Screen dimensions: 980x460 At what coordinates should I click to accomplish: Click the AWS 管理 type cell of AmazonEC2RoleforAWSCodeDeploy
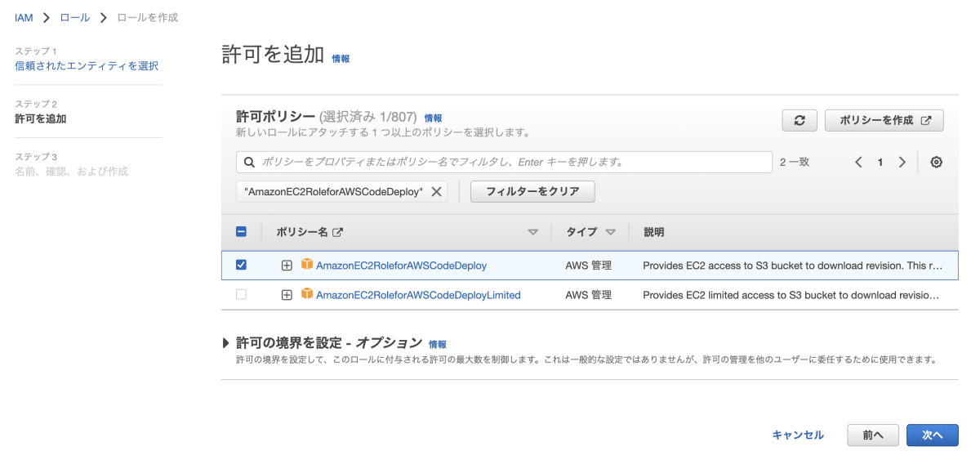(588, 265)
